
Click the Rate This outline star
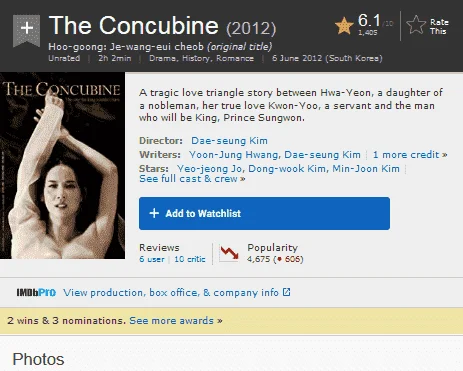(416, 25)
